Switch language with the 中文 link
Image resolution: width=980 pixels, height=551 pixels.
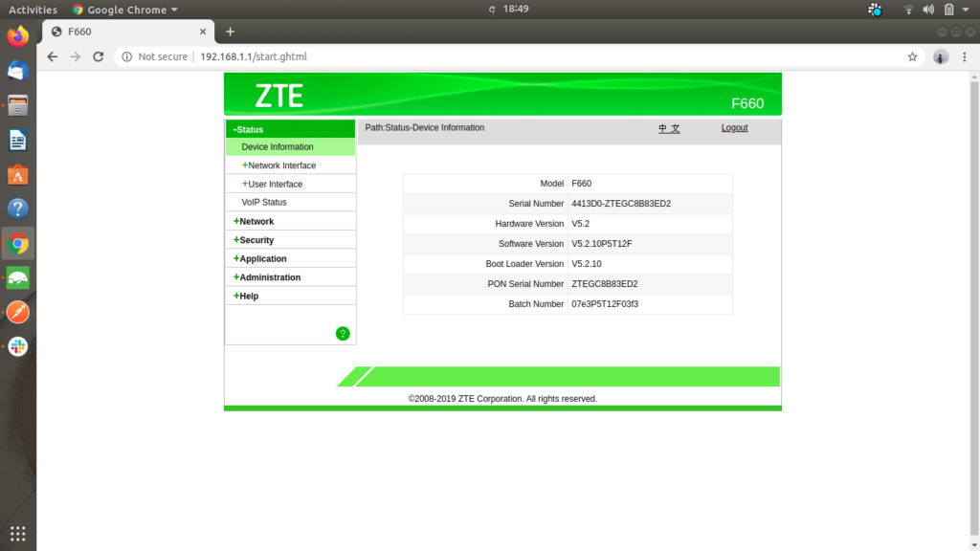pyautogui.click(x=669, y=128)
